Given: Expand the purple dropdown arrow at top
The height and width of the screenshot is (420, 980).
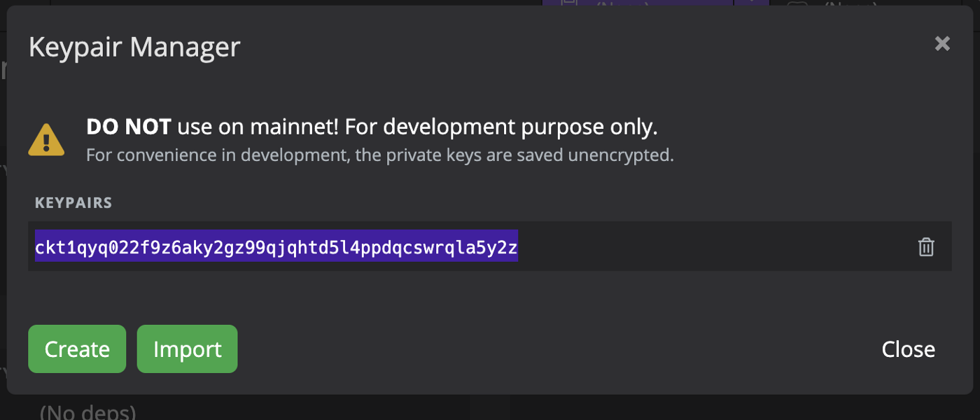Looking at the screenshot, I should pyautogui.click(x=751, y=3).
